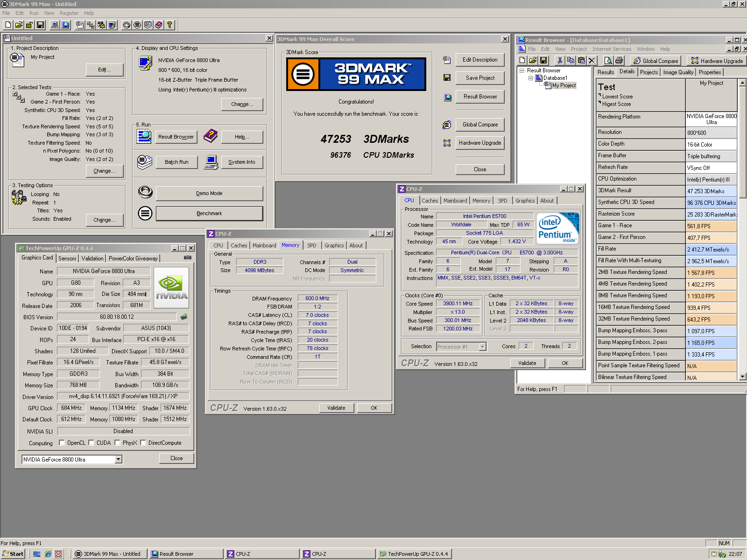This screenshot has width=747, height=560.
Task: Click Hardware Upgrade button in Result Browser toolbar
Action: click(717, 61)
